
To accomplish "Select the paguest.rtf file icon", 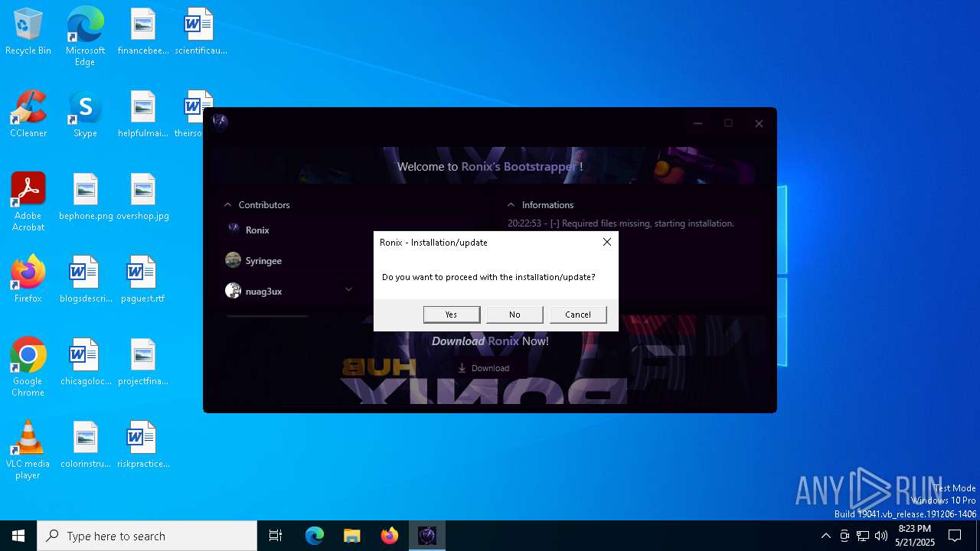I will [142, 280].
